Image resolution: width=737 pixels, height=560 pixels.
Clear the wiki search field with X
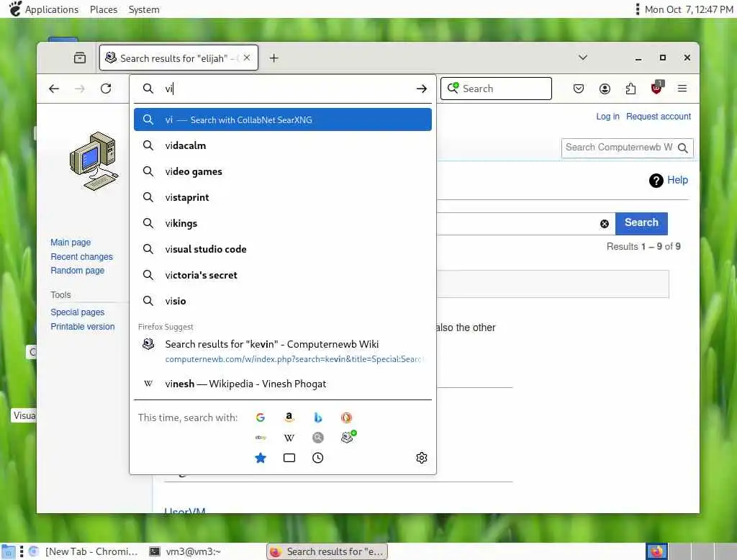coord(605,224)
